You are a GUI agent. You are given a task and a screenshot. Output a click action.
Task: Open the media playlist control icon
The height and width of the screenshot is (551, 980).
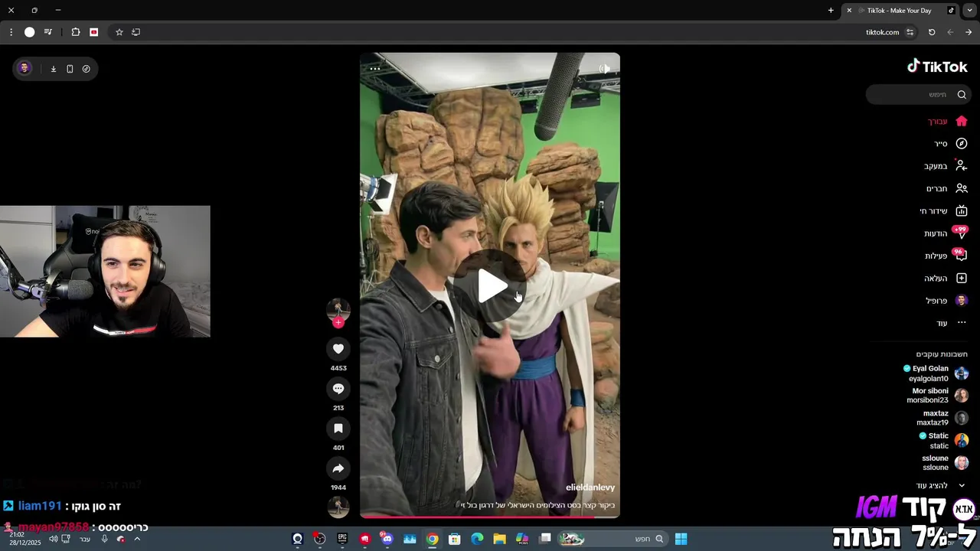tap(48, 32)
